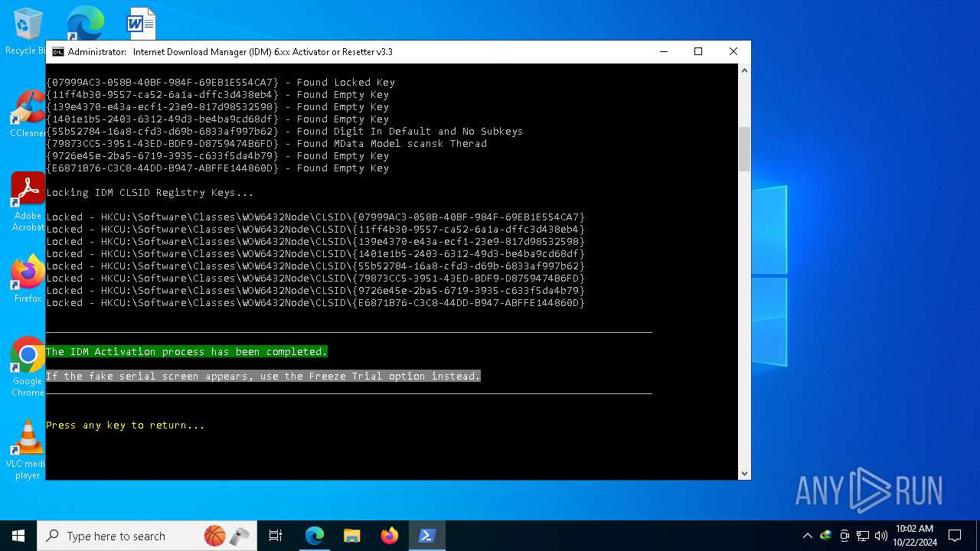Open the Action Center notifications
The height and width of the screenshot is (551, 980).
955,536
